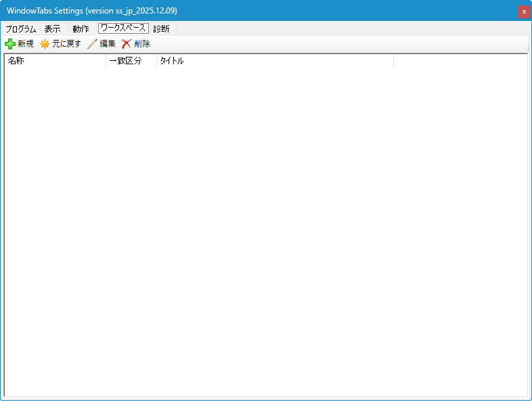Select the ワークスペース tab

point(123,28)
